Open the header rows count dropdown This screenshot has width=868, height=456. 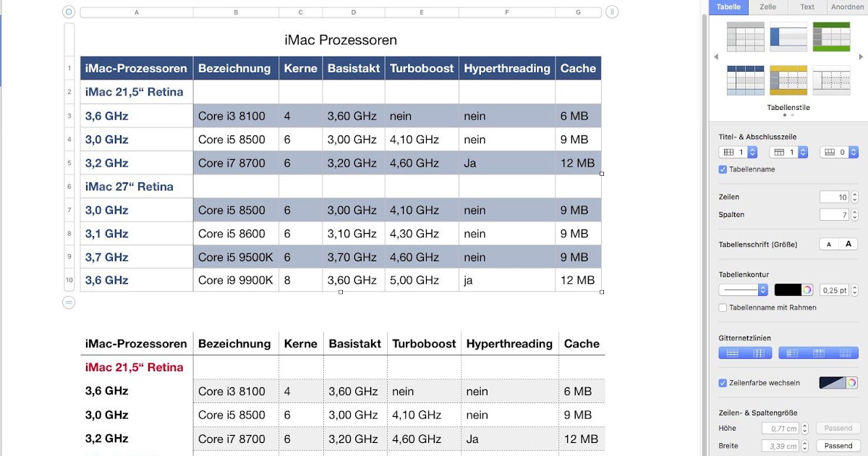click(x=788, y=152)
